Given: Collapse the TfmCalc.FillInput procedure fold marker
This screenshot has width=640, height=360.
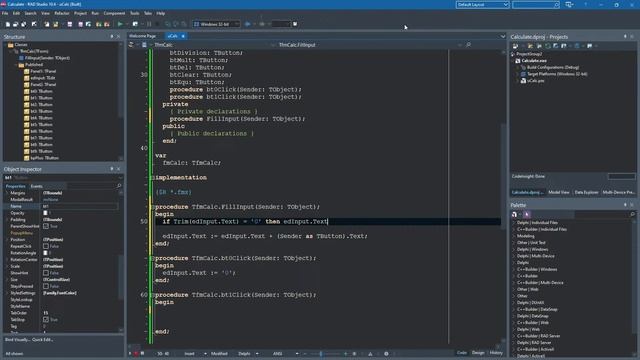Looking at the screenshot, I should click(x=152, y=207).
